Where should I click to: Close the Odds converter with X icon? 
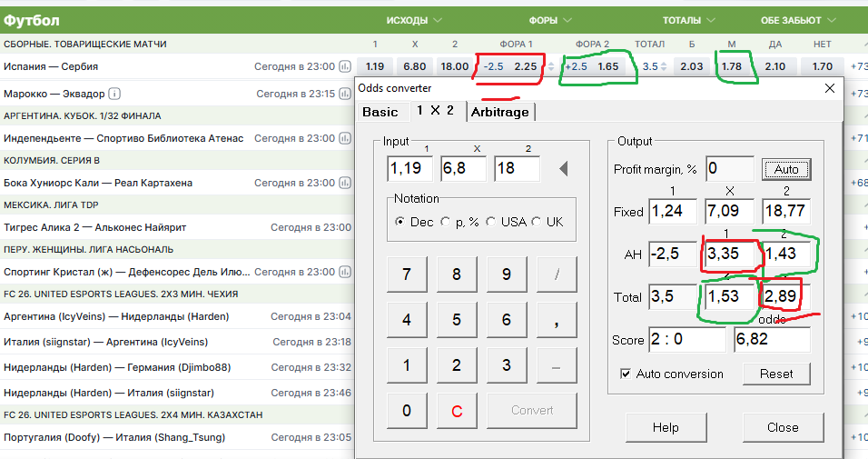tap(828, 88)
